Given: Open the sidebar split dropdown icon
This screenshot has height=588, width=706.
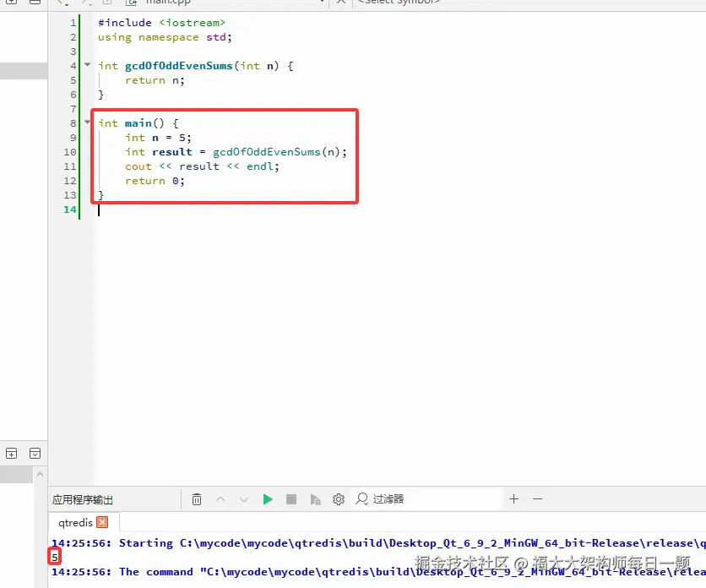Looking at the screenshot, I should tap(35, 454).
